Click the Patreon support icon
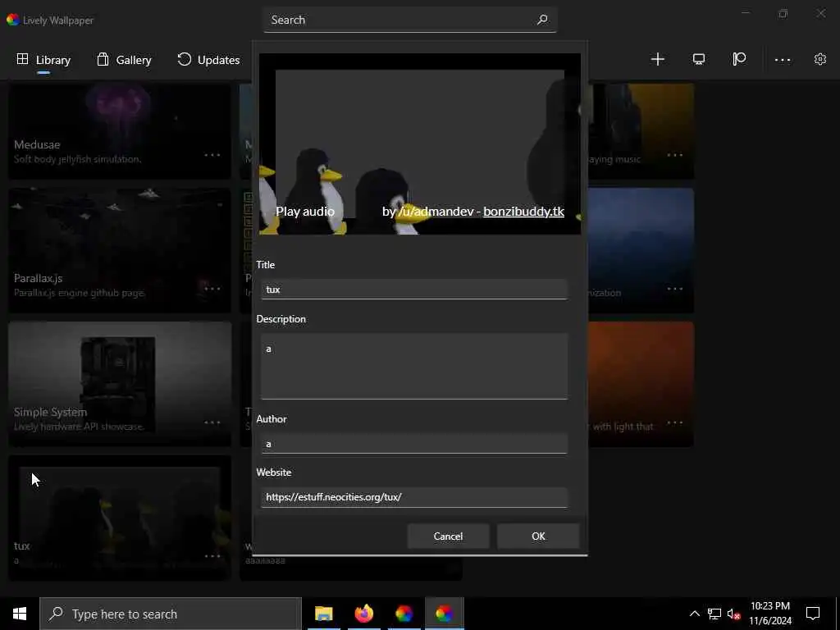 tap(739, 59)
